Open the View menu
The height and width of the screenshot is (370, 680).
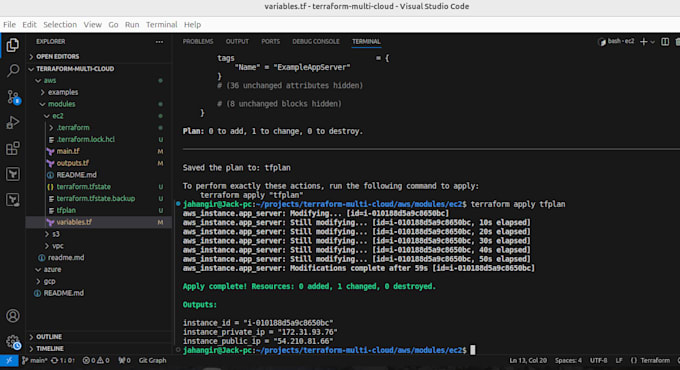pyautogui.click(x=92, y=25)
